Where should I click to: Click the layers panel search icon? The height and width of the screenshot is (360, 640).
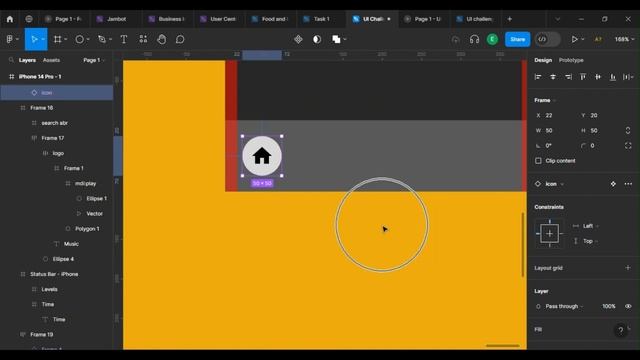click(11, 60)
